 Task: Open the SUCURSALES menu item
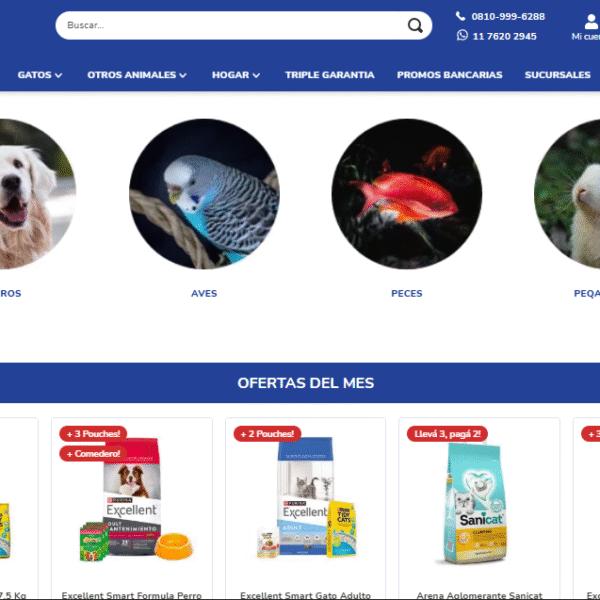click(557, 75)
